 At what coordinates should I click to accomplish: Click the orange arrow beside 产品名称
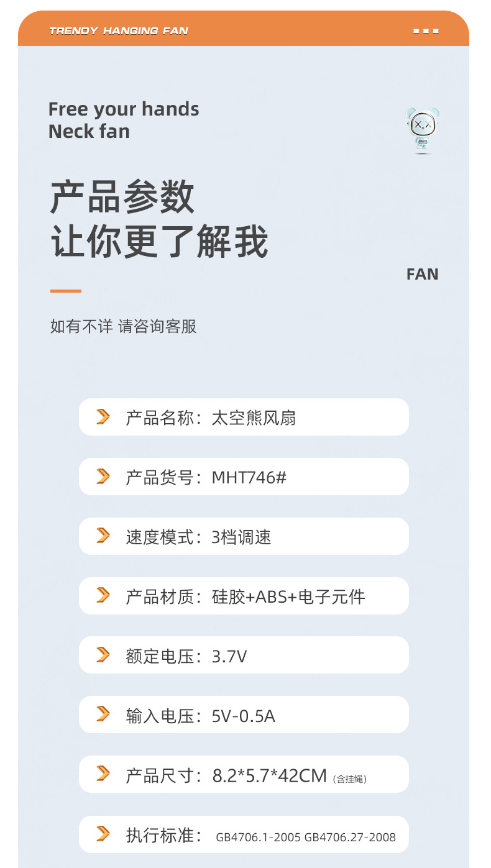(x=103, y=417)
